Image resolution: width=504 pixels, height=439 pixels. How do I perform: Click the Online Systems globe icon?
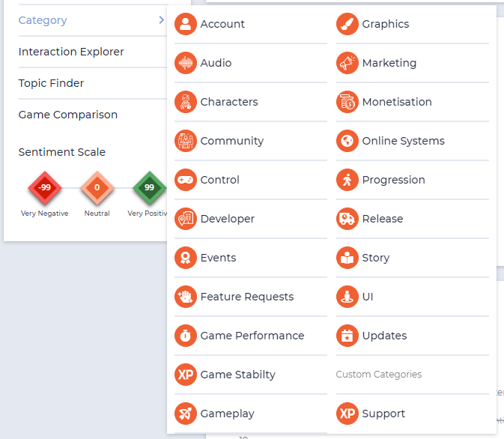(347, 141)
